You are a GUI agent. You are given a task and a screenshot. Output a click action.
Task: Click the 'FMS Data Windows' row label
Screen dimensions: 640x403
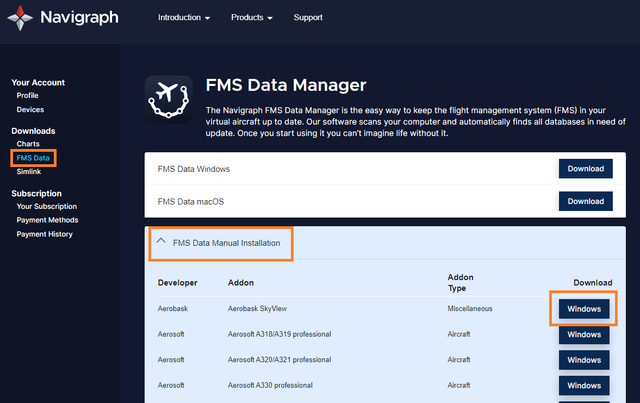pyautogui.click(x=194, y=169)
